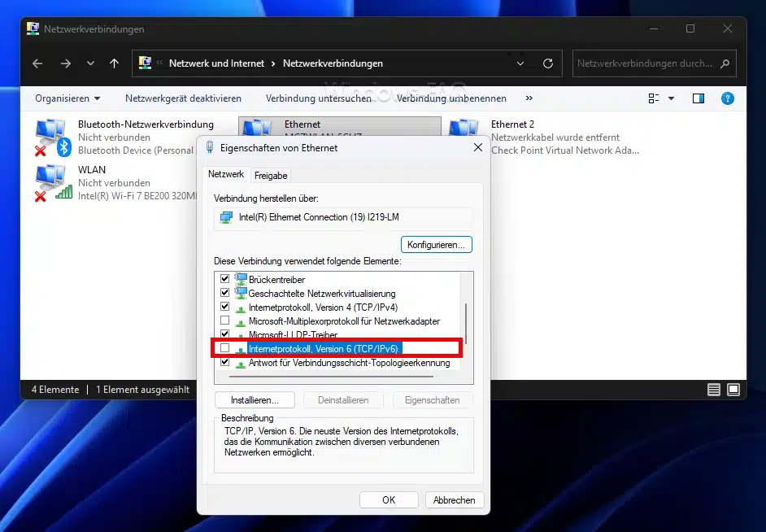Uncheck Internetprotokoll Version 4 checkbox
This screenshot has height=532, width=766.
pos(225,307)
